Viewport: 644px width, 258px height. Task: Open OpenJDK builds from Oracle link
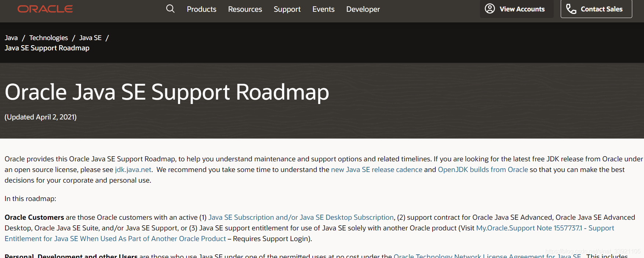click(x=483, y=170)
